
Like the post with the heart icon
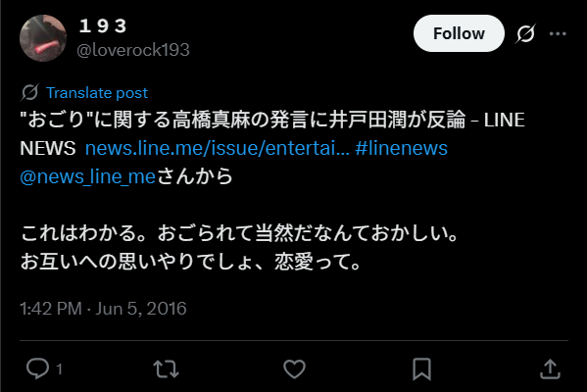[x=294, y=368]
